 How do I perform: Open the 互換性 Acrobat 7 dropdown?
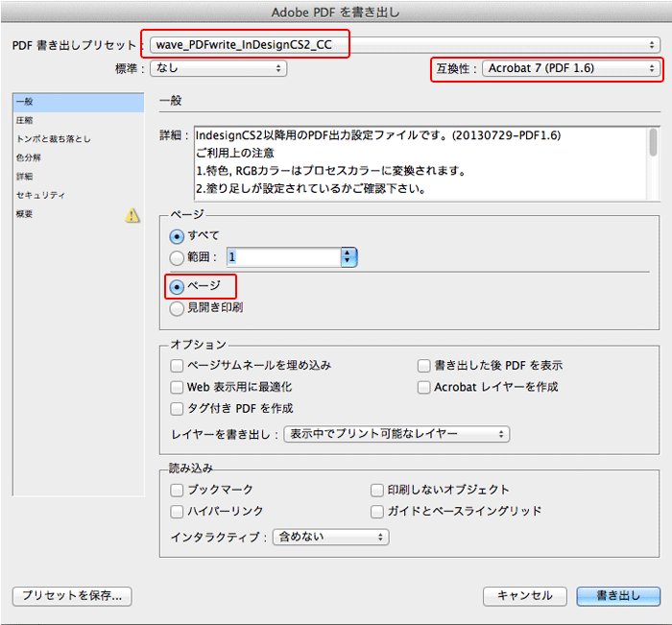(571, 68)
